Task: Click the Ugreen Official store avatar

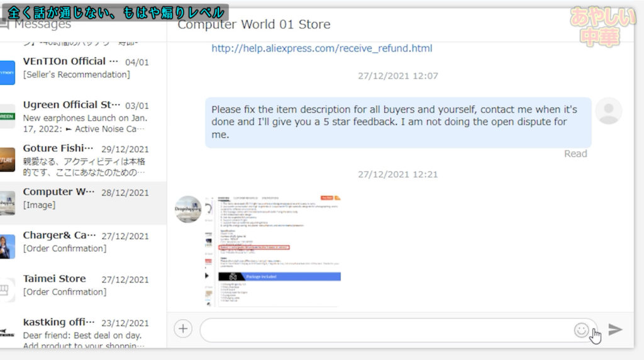Action: (x=7, y=116)
